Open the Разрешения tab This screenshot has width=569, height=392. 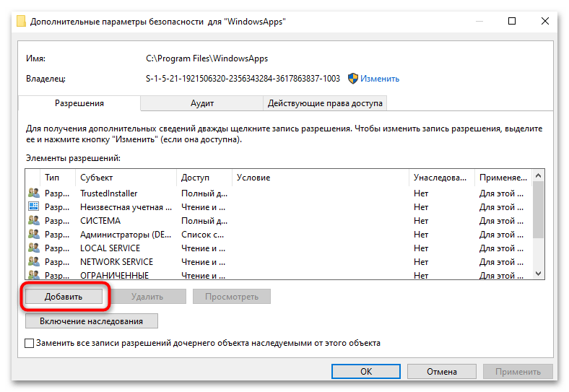[79, 103]
